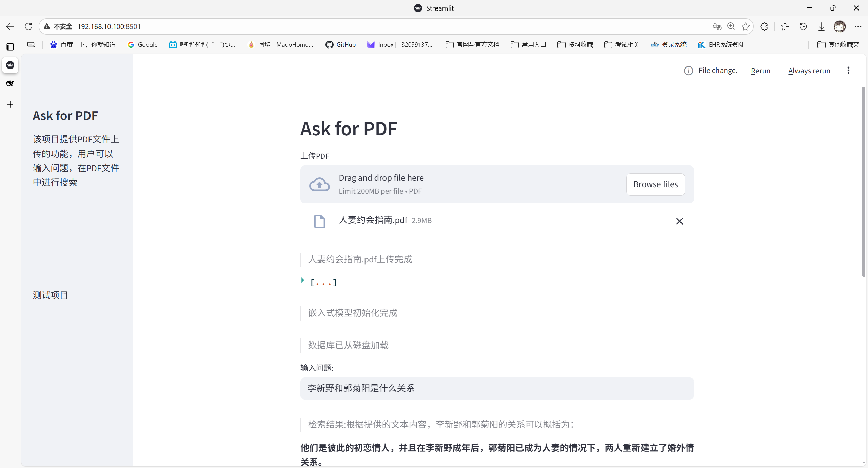The image size is (868, 468).
Task: Open browser history icon
Action: click(803, 26)
